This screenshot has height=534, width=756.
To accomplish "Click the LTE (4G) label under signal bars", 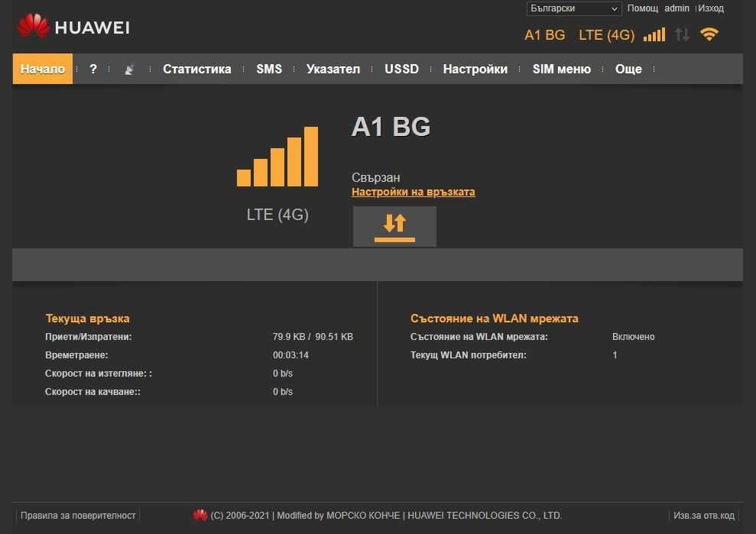I will coord(277,215).
